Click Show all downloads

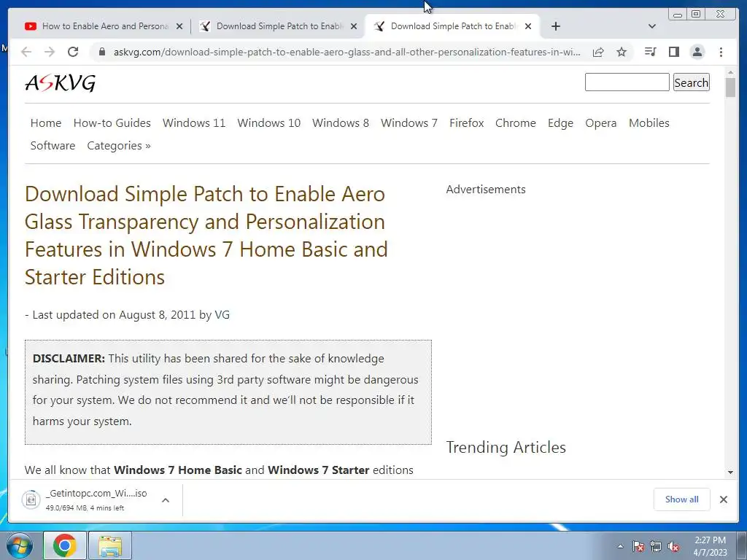pos(682,499)
